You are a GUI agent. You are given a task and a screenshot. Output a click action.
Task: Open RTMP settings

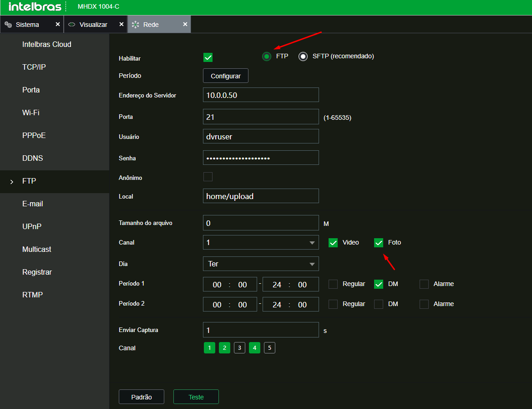click(x=33, y=295)
